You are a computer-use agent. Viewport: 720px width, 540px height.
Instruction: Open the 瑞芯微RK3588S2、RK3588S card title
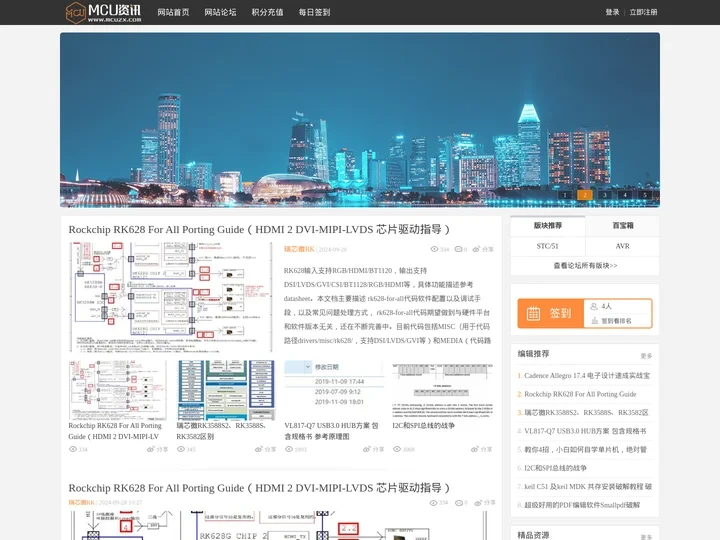click(x=221, y=431)
